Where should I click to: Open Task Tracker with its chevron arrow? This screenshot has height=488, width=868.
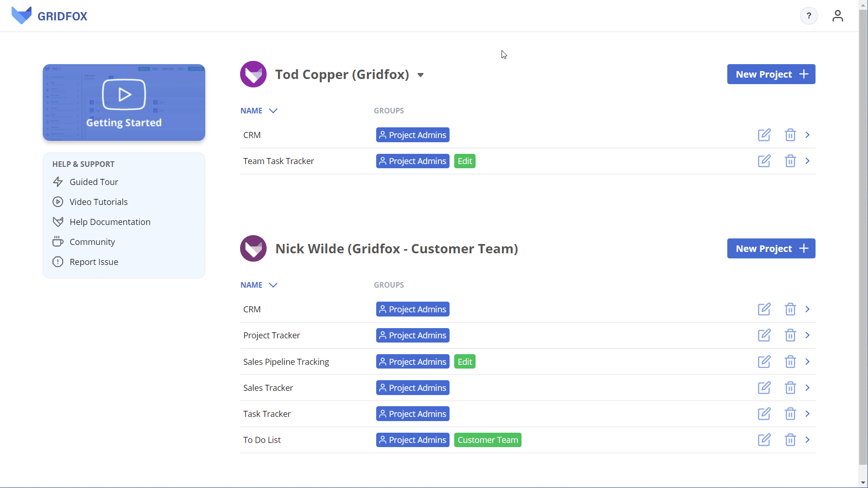pyautogui.click(x=807, y=414)
